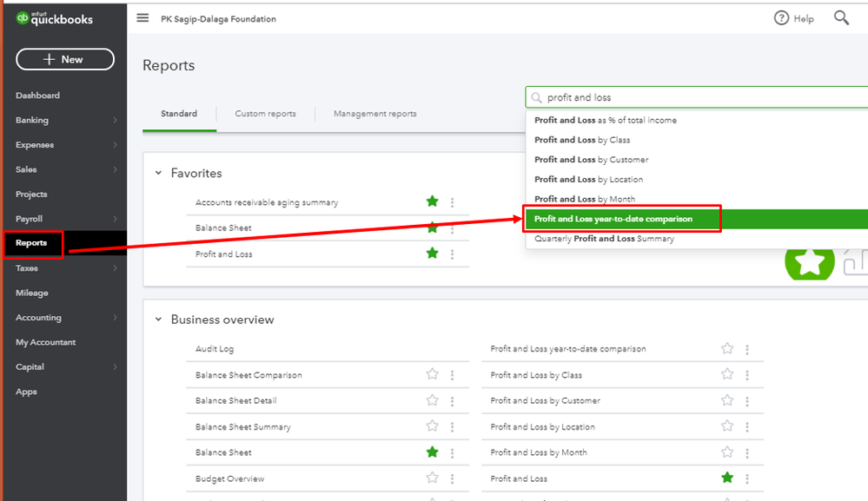Open more options for Balance Sheet Comparison
Viewport: 868px width, 501px height.
(452, 375)
